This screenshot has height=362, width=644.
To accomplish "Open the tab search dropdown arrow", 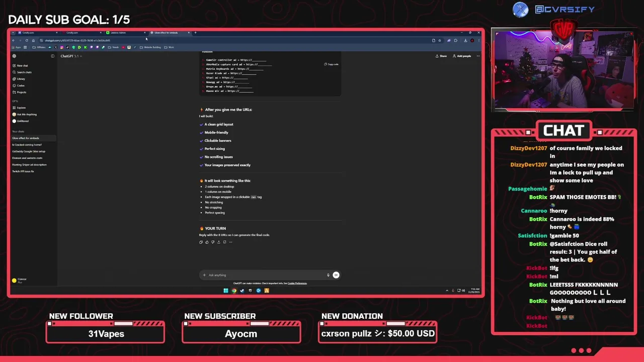I will pyautogui.click(x=13, y=33).
